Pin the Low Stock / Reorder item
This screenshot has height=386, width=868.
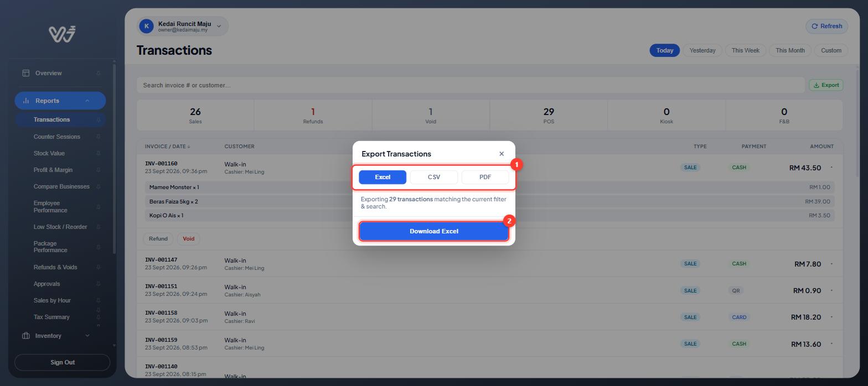tap(99, 227)
